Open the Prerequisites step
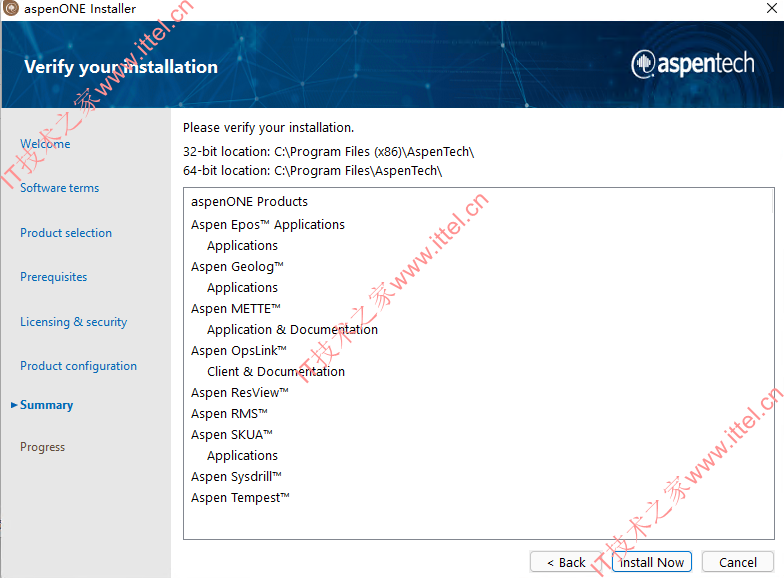 54,277
